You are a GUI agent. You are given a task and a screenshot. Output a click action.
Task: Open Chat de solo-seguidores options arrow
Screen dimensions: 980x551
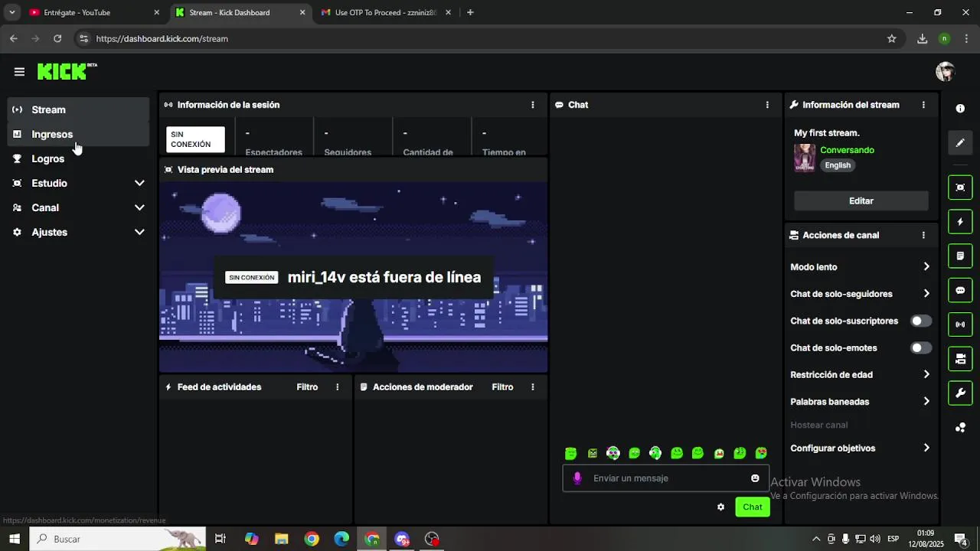coord(926,294)
